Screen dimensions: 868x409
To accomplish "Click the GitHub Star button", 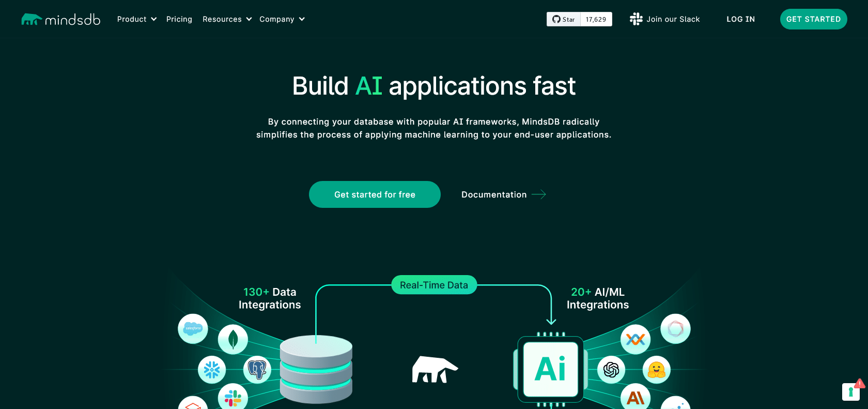I will [x=564, y=19].
